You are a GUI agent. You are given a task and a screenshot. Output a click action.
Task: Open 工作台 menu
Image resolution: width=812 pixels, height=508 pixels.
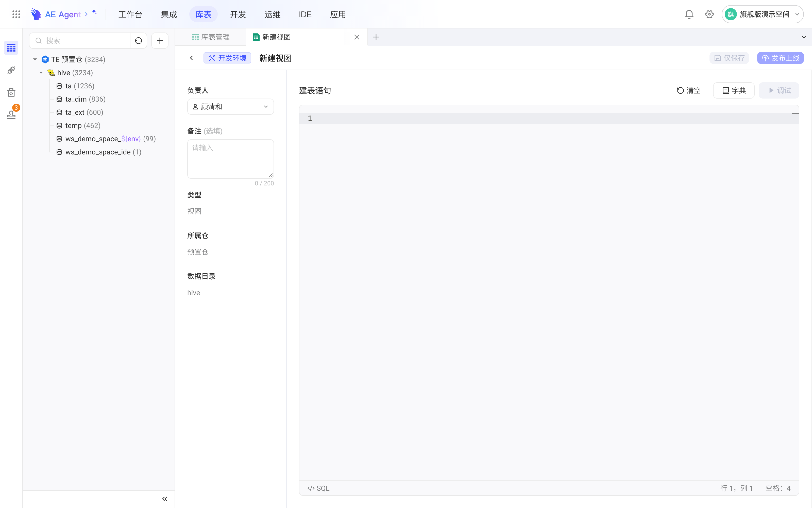pyautogui.click(x=130, y=14)
